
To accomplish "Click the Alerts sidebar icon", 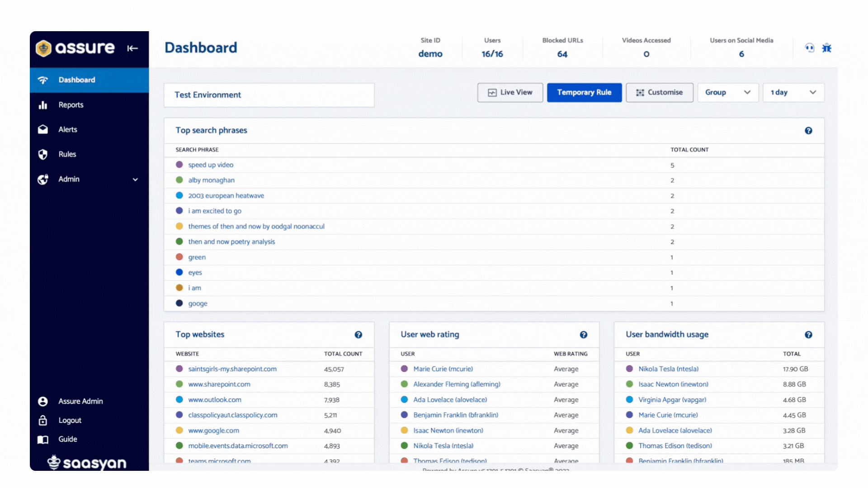I will 43,129.
